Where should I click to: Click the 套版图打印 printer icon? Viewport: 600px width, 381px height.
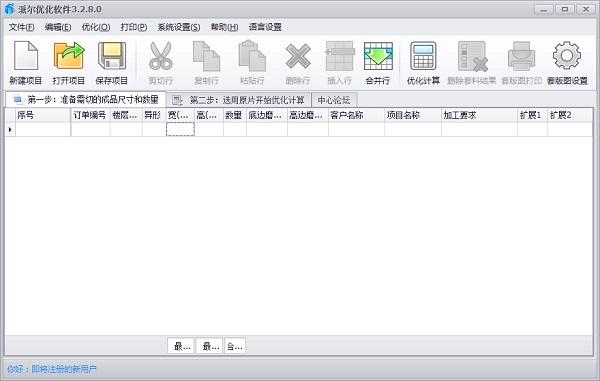pyautogui.click(x=521, y=56)
